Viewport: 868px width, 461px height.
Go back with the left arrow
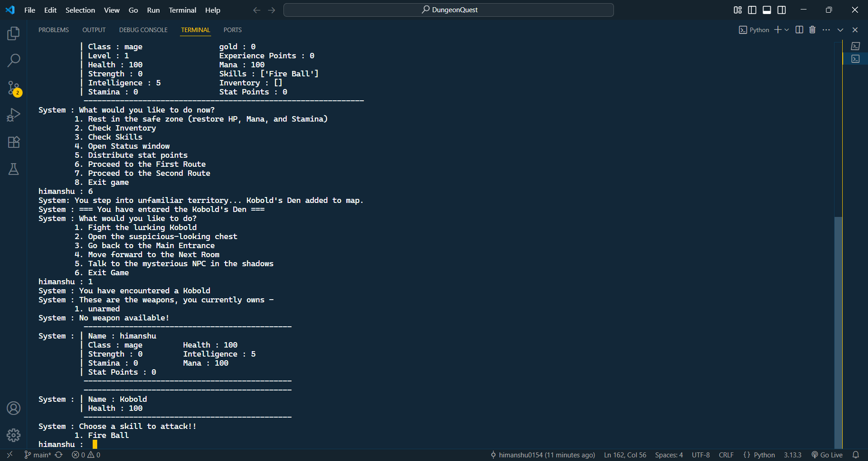click(x=257, y=10)
